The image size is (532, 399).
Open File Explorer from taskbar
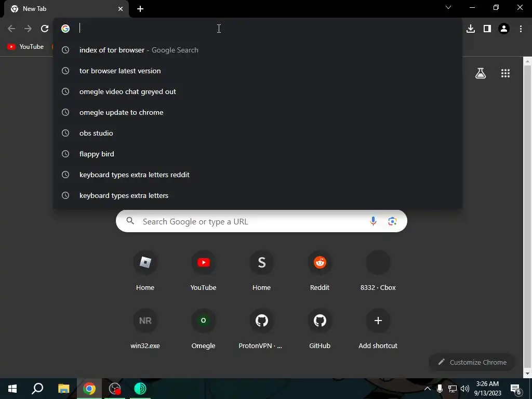pos(63,389)
